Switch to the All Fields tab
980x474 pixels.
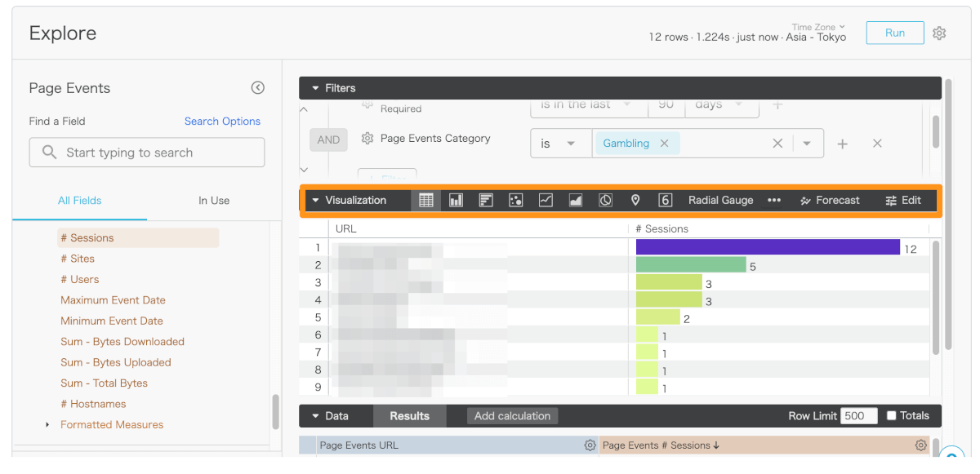[x=80, y=201]
